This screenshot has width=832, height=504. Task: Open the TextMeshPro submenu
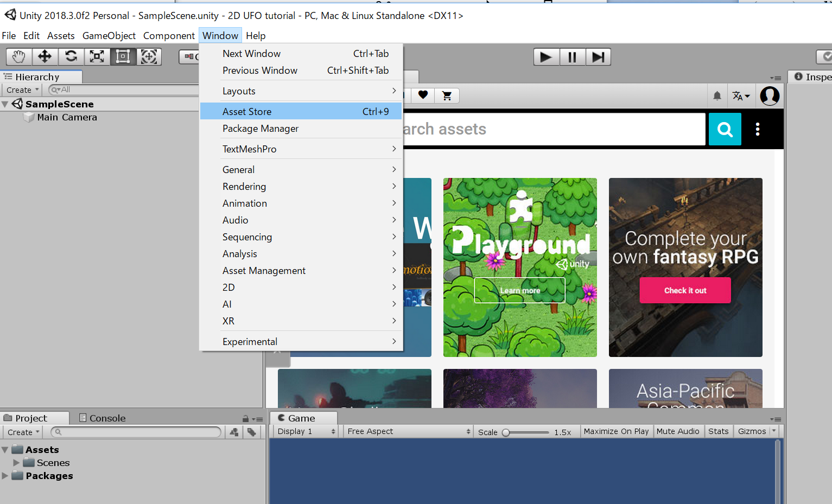[301, 149]
